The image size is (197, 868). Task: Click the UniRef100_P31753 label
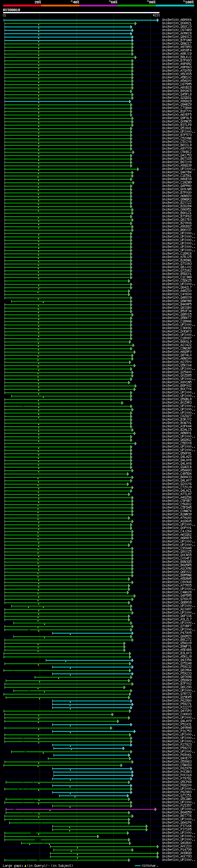177,731
